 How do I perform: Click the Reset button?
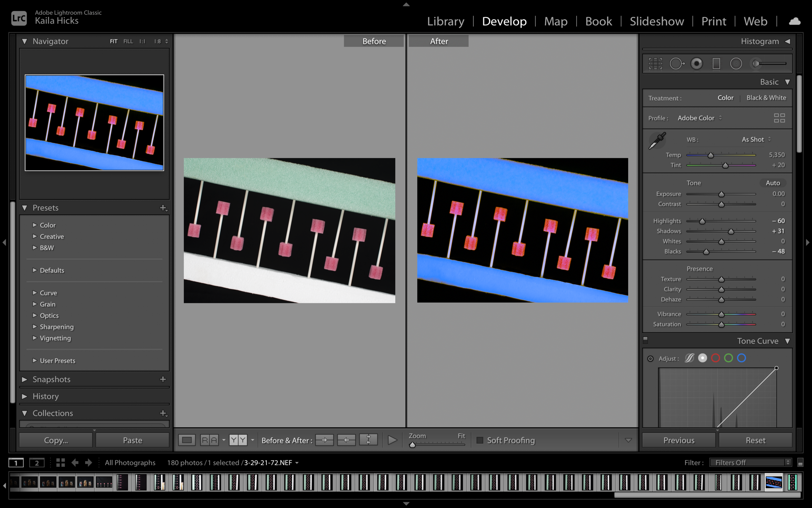(x=755, y=440)
